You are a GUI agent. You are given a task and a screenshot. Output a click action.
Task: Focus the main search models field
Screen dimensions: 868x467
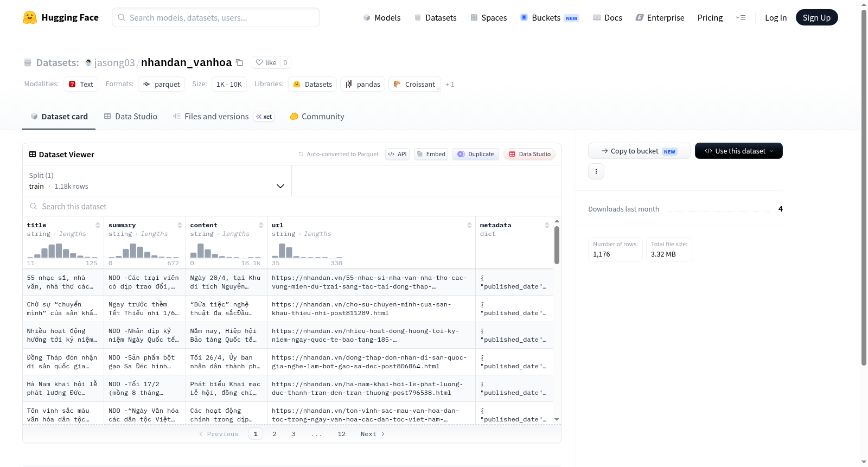(216, 17)
